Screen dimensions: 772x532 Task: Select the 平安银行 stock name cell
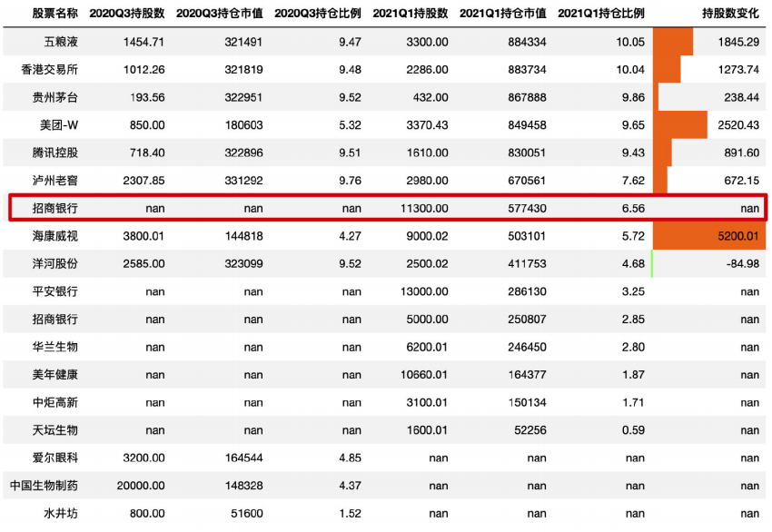pos(54,291)
